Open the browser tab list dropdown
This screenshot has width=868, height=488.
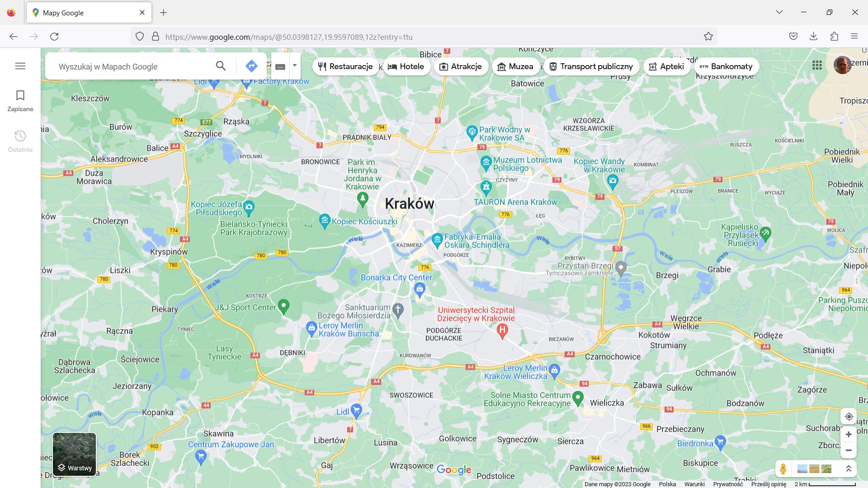coord(779,12)
